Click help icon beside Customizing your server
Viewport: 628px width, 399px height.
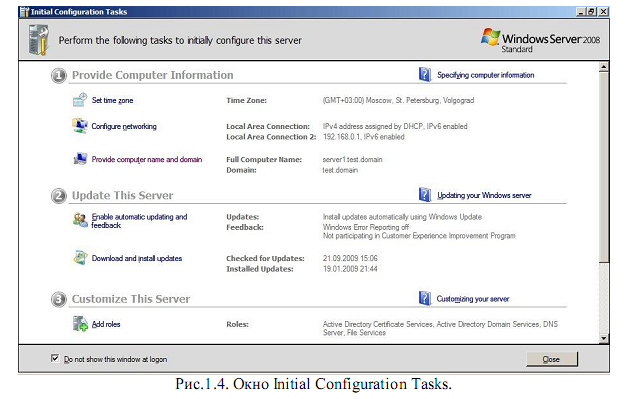tap(425, 298)
